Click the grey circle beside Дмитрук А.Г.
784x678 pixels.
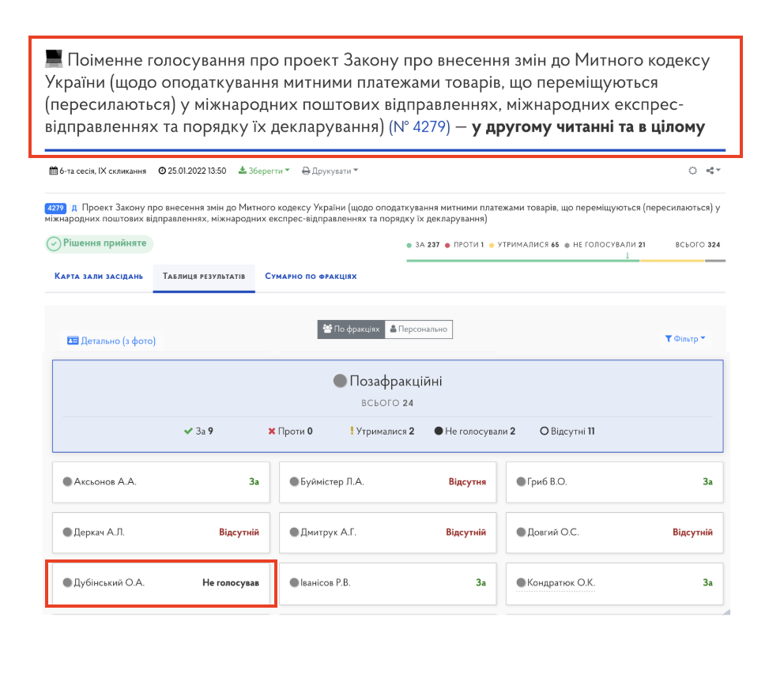point(295,532)
